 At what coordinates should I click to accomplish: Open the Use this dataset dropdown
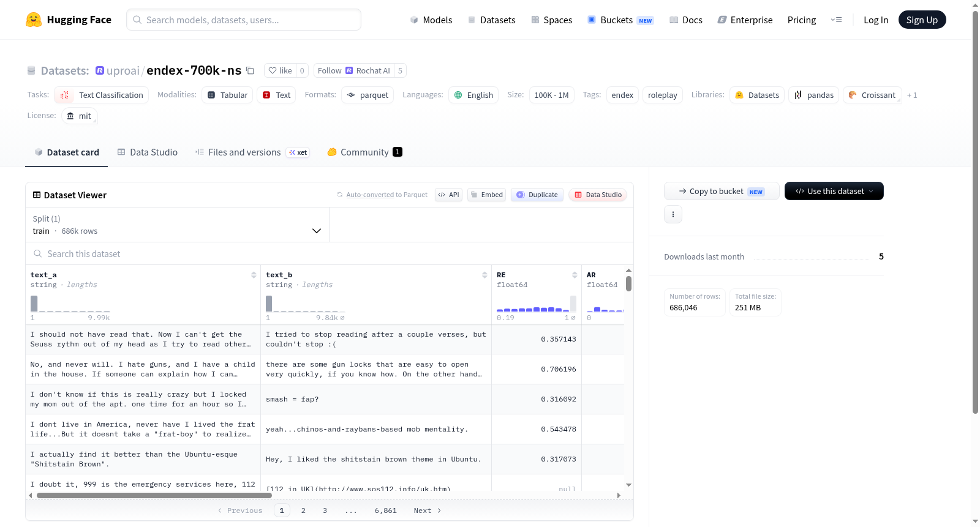point(834,191)
